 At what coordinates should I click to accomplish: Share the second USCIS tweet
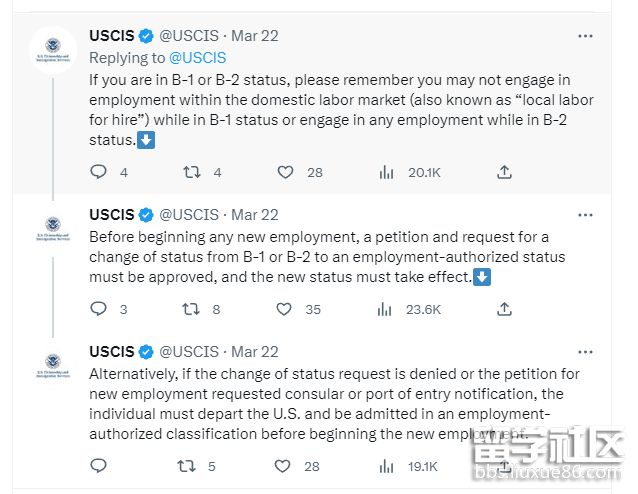[504, 309]
